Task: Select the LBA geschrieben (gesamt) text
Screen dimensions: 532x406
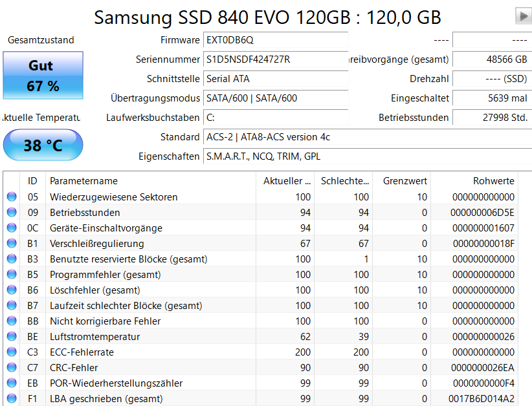Action: click(106, 399)
